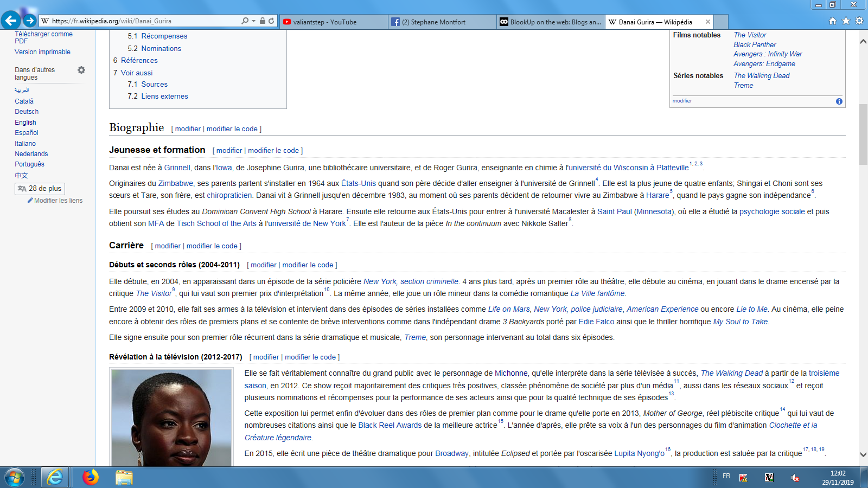The image size is (868, 488).
Task: Open the Windows Start menu
Action: tap(15, 478)
